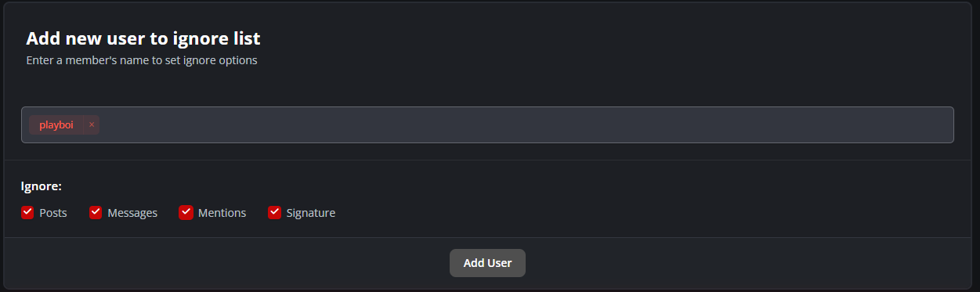Click the red checkmark beside Posts
Screen dimensions: 980x292
(27, 212)
